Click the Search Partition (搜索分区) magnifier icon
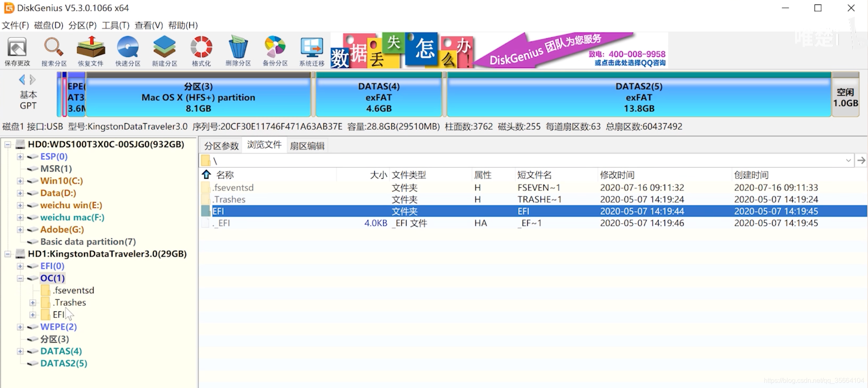The width and height of the screenshot is (868, 388). point(54,51)
